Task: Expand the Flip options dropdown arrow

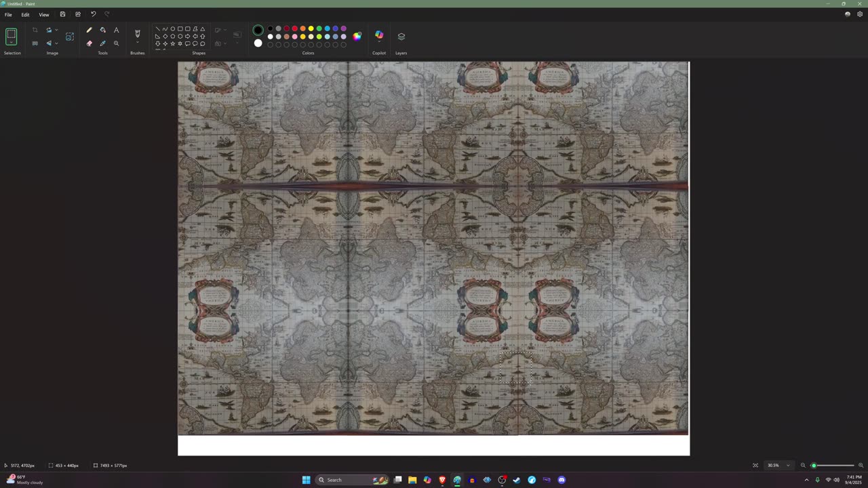Action: click(x=56, y=43)
